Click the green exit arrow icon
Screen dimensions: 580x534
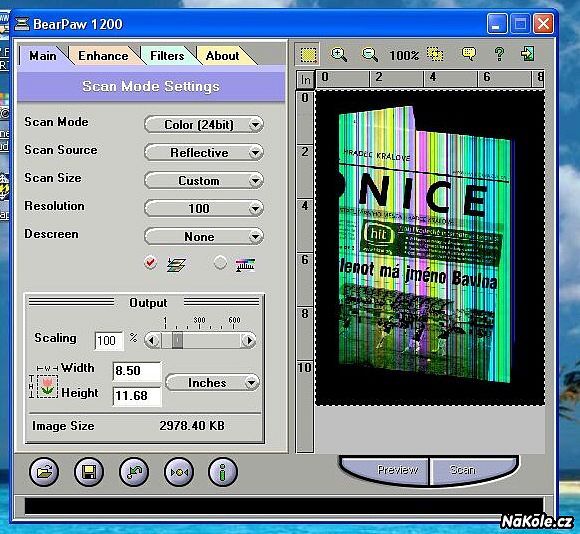[527, 54]
